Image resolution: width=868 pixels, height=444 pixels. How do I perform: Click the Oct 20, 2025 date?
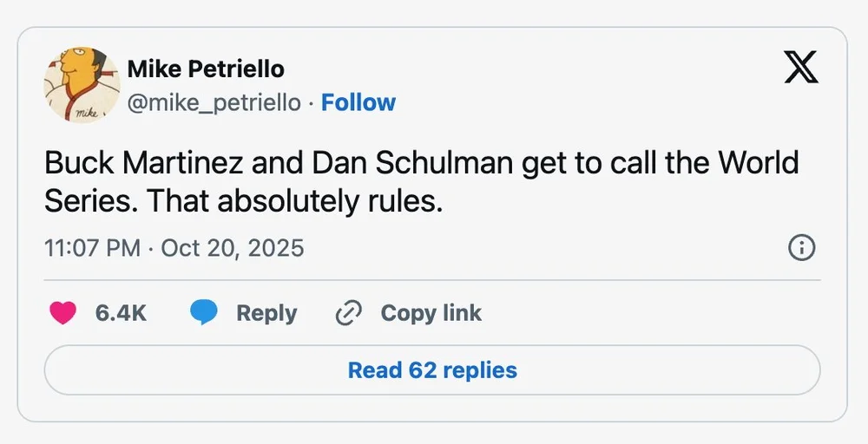pyautogui.click(x=233, y=248)
